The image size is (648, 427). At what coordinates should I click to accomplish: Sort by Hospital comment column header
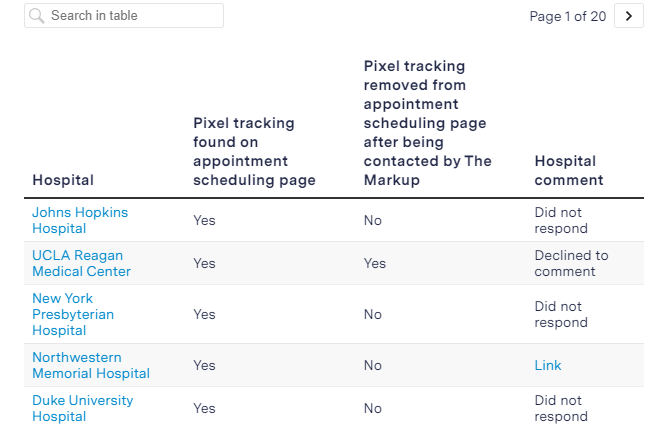pyautogui.click(x=569, y=171)
